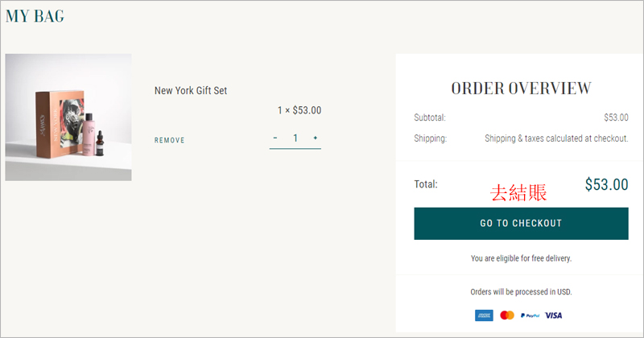This screenshot has height=338, width=644.
Task: Click the item price 1 × $53.00
Action: 299,110
